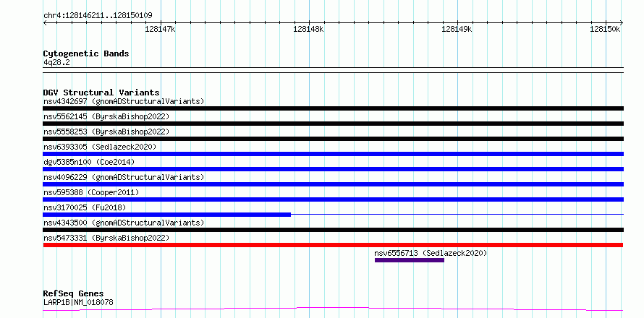644x318 pixels.
Task: Open the nsv6393305 Sedlazeck2020 variant label
Action: point(100,147)
